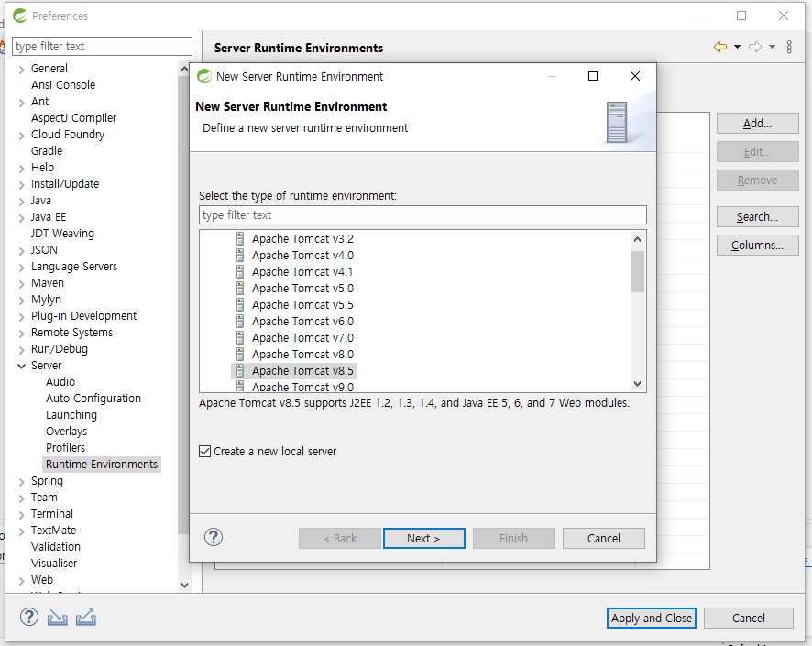
Task: Click the forward navigation arrow in Preferences
Action: [x=755, y=47]
